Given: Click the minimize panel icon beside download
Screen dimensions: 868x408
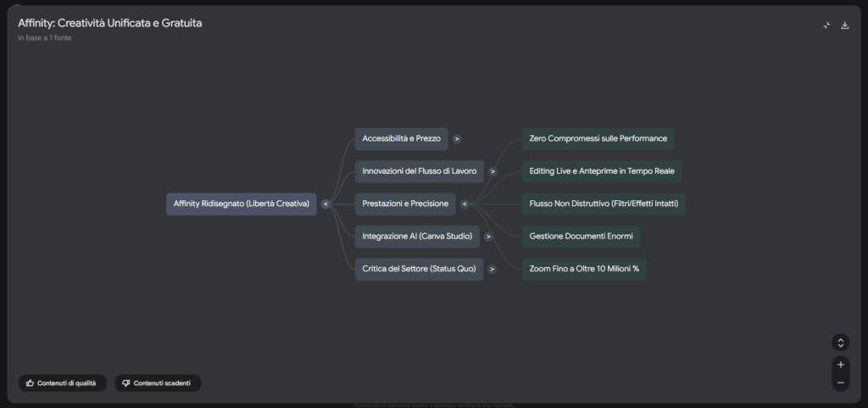Looking at the screenshot, I should 826,25.
